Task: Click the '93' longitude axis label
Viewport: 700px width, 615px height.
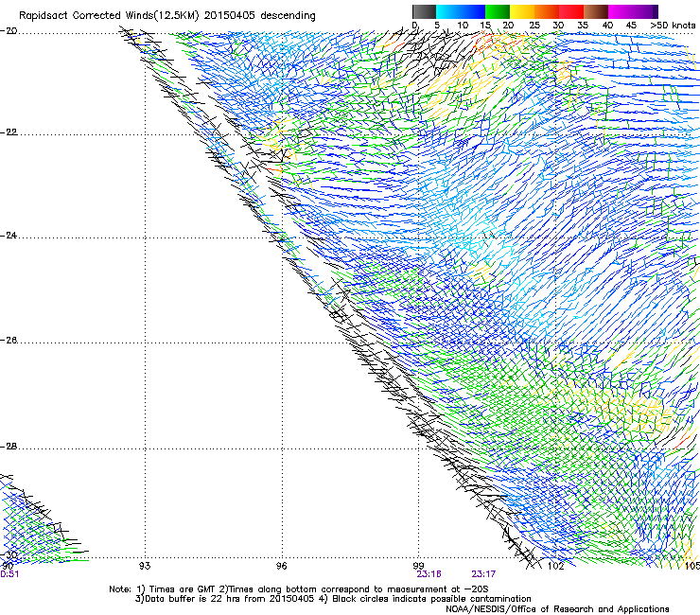Action: coord(145,566)
